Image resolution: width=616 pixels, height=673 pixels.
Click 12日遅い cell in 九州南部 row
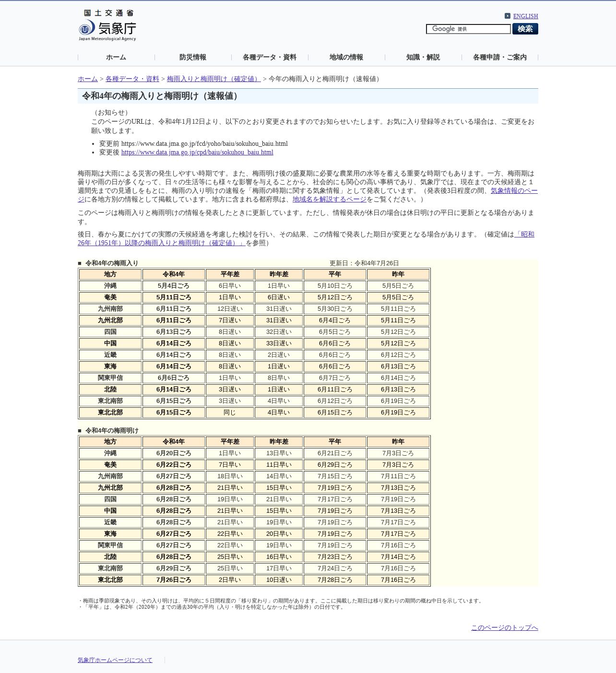tap(230, 309)
